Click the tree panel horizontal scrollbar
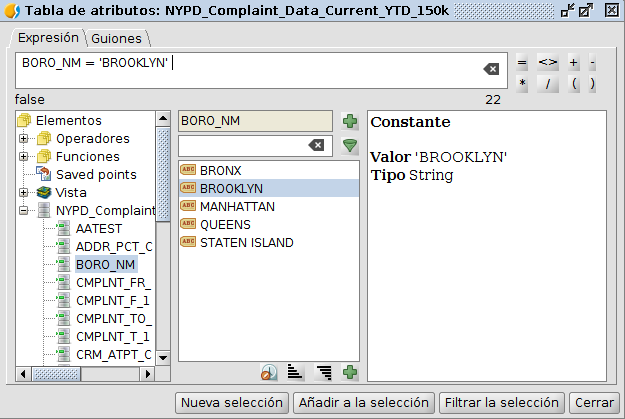Image resolution: width=625 pixels, height=419 pixels. (x=85, y=374)
